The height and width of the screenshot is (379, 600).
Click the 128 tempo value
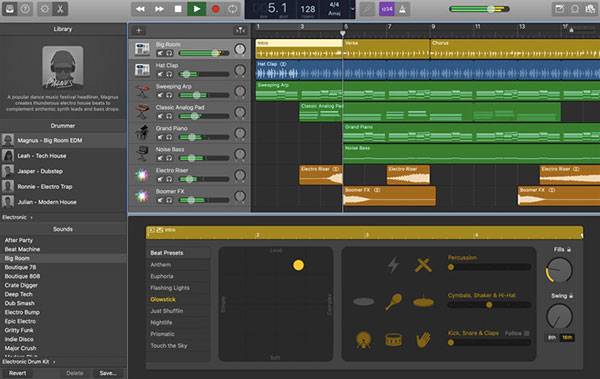tap(308, 9)
